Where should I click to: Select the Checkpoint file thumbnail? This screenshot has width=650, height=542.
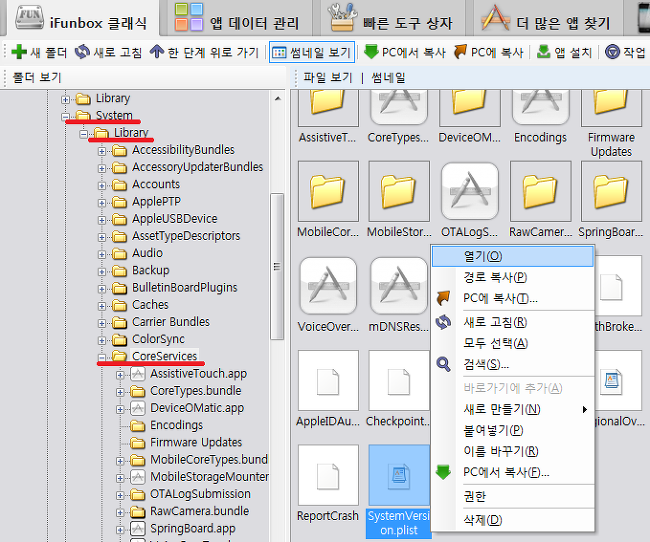(399, 381)
